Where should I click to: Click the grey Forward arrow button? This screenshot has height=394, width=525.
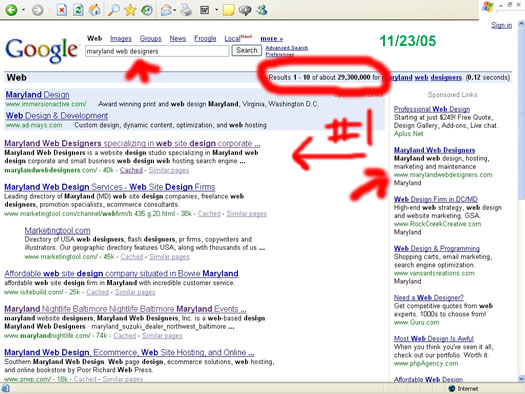38,10
